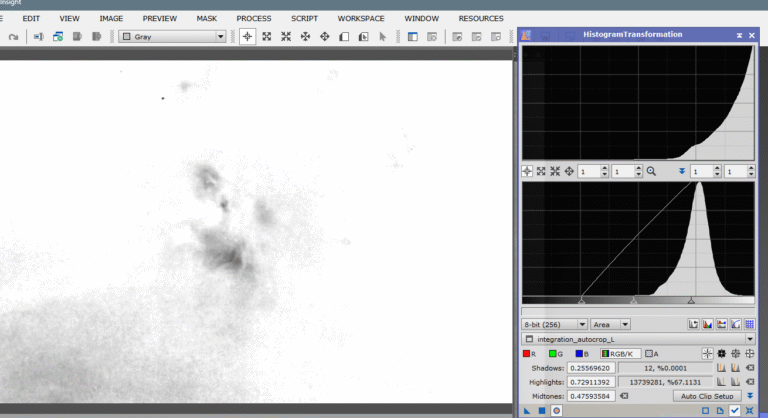Open the PREVIEW menu

click(x=160, y=18)
